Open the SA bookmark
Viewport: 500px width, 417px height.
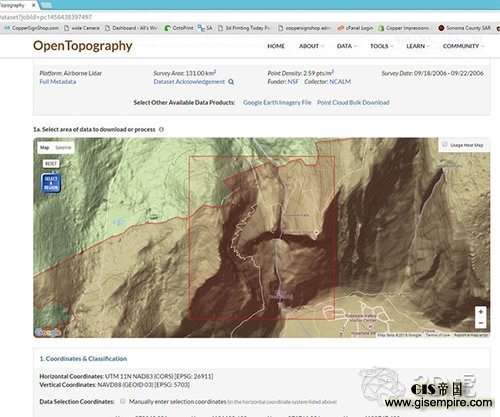coord(205,28)
